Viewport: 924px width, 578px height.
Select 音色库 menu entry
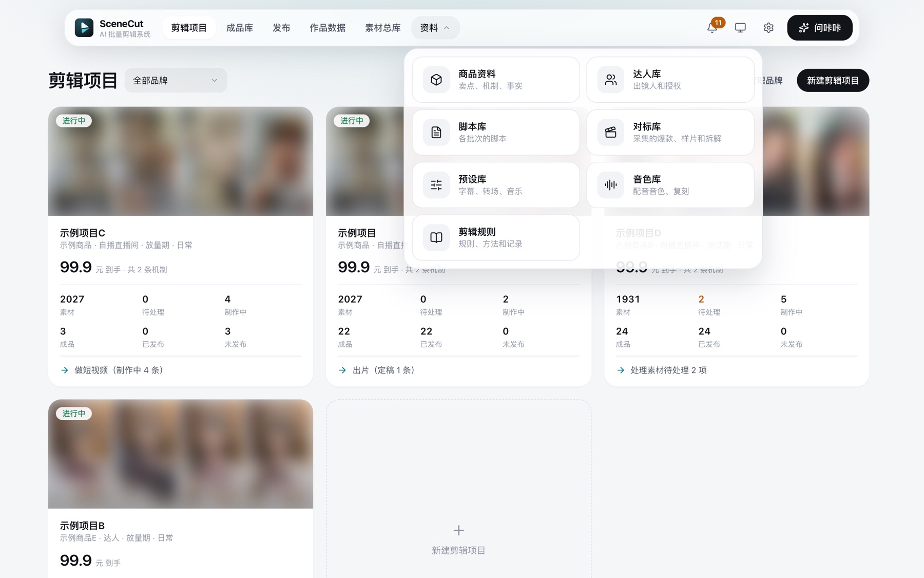pyautogui.click(x=670, y=185)
